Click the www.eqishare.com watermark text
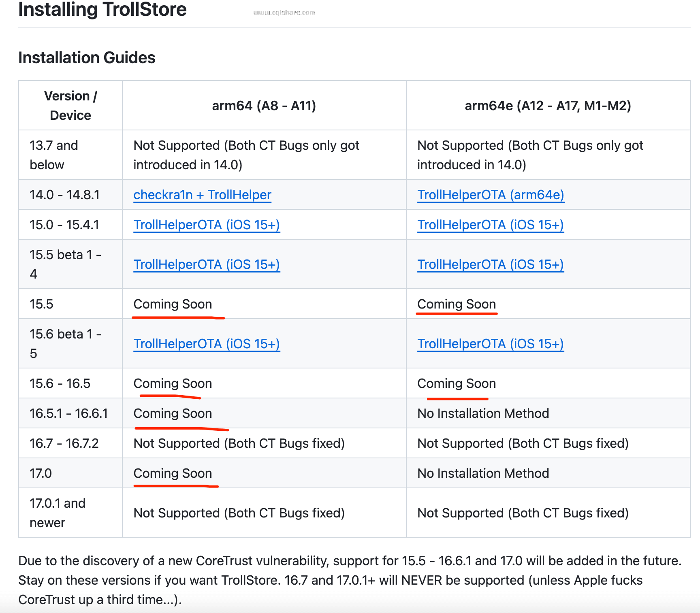Image resolution: width=700 pixels, height=613 pixels. point(284,12)
